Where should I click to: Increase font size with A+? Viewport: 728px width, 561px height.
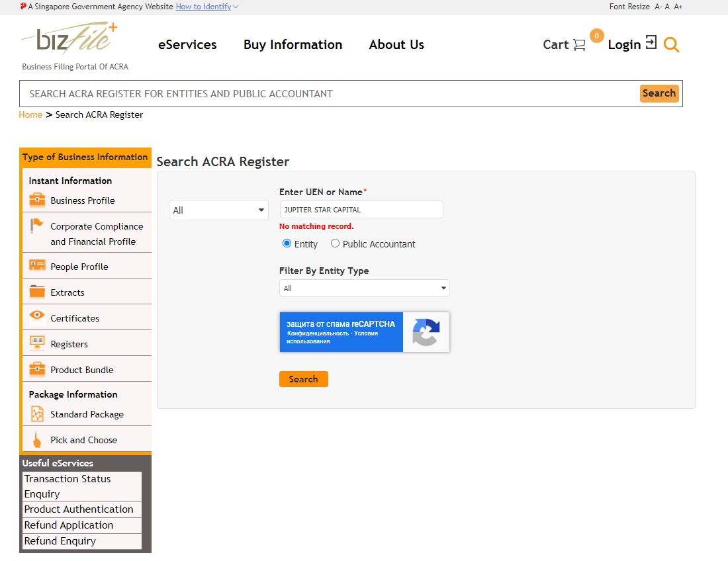point(678,7)
